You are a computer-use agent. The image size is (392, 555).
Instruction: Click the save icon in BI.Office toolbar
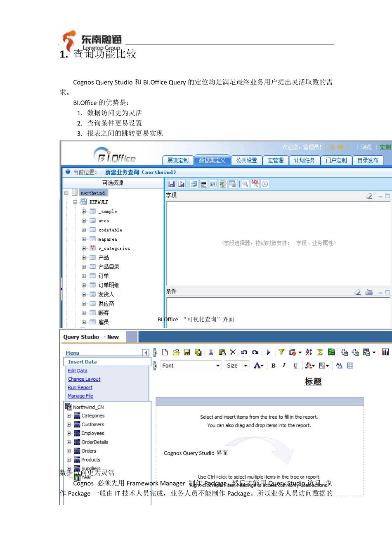[172, 184]
